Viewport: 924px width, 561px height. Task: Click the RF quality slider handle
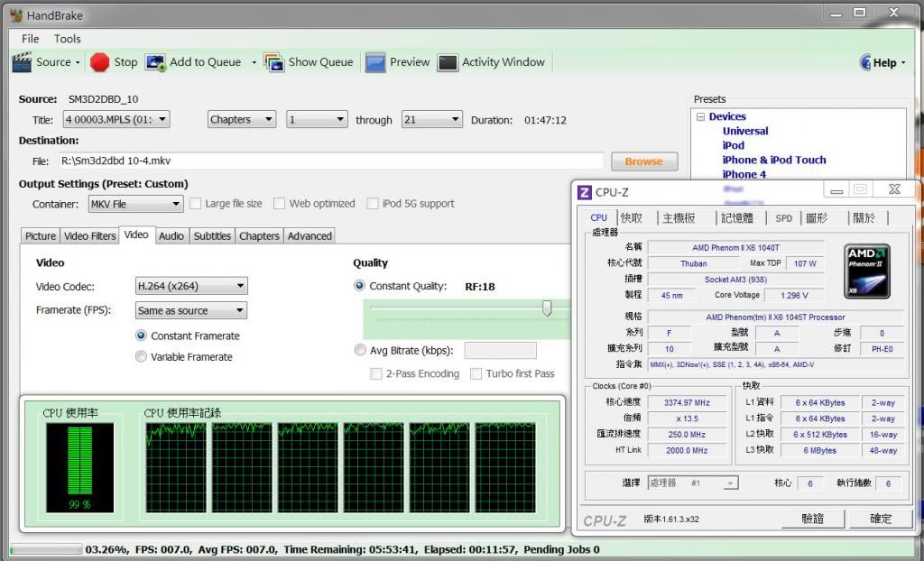pos(547,308)
